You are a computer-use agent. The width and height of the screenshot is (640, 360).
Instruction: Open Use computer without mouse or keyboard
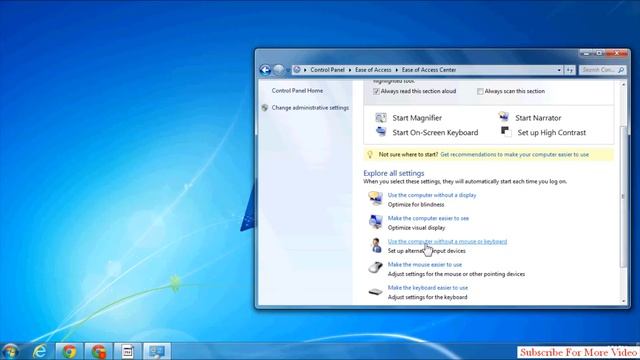(x=447, y=242)
